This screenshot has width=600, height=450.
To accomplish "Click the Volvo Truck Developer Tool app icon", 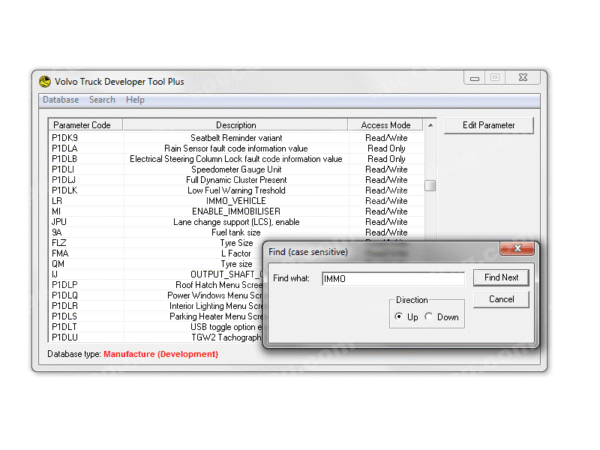I will click(x=45, y=81).
